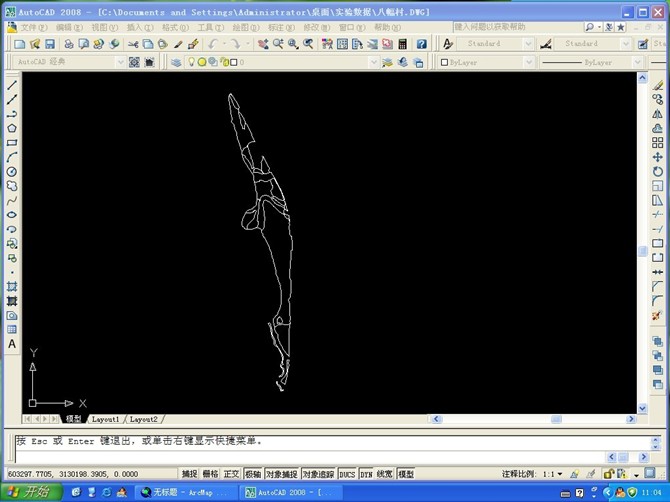Select the Line drawing tool
Image resolution: width=670 pixels, height=502 pixels.
coord(12,85)
